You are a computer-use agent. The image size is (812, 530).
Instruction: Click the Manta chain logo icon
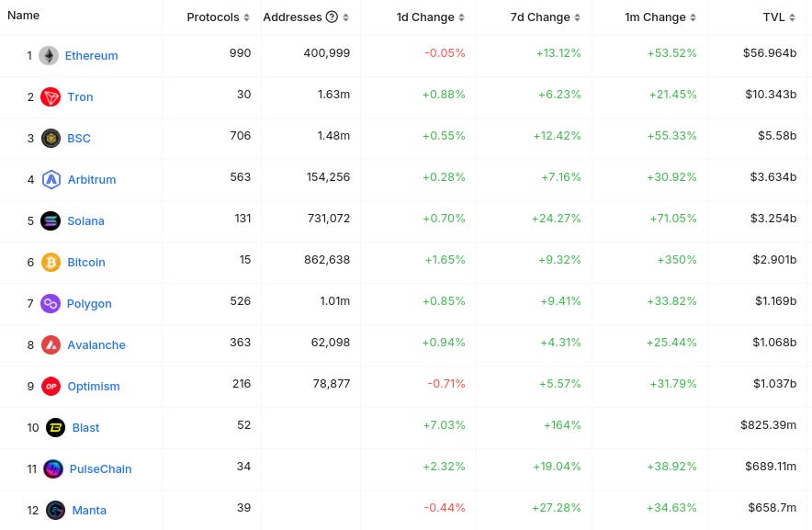(x=55, y=511)
